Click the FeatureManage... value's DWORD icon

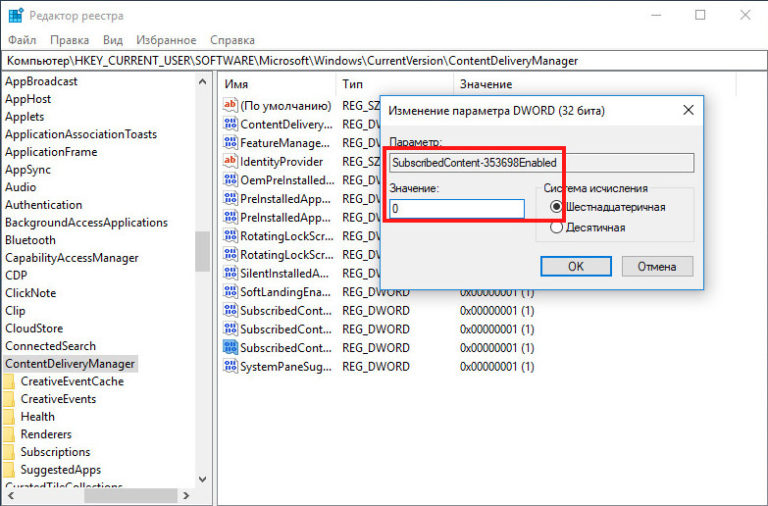(x=230, y=142)
